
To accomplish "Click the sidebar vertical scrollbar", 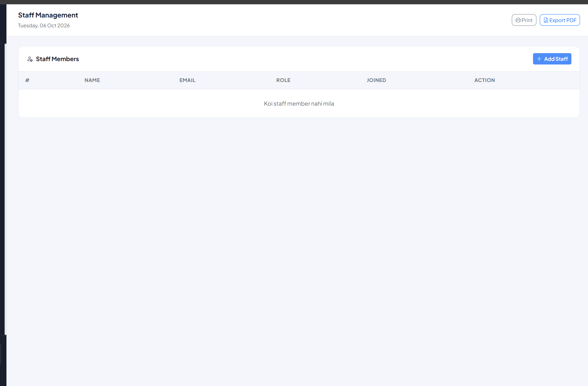I will click(6, 189).
